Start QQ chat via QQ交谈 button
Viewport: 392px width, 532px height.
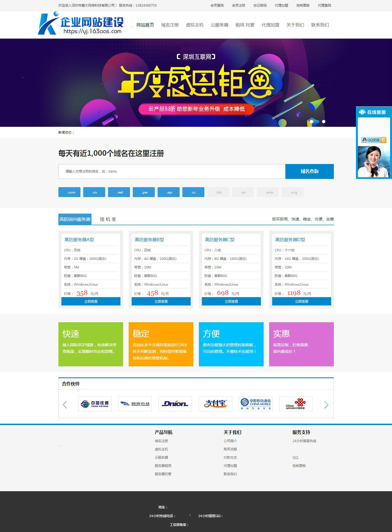coord(374,140)
